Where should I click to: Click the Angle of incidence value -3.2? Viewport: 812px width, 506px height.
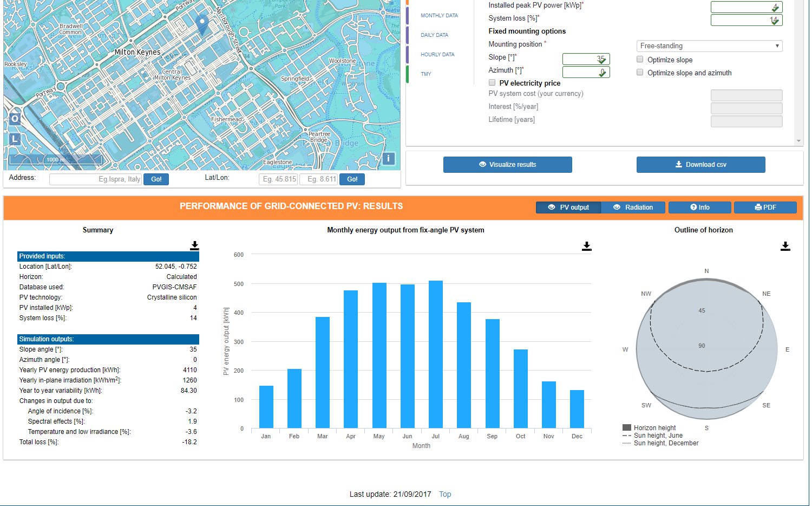[x=191, y=411]
